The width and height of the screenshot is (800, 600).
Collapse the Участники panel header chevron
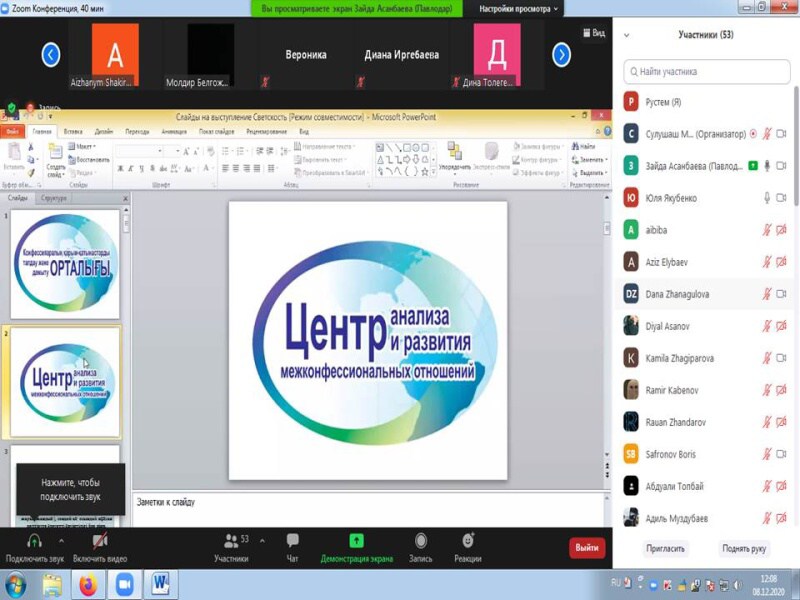pyautogui.click(x=627, y=35)
